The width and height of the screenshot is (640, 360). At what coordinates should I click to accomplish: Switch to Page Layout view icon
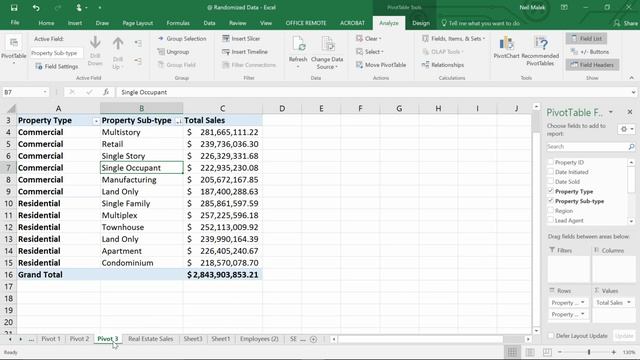530,352
